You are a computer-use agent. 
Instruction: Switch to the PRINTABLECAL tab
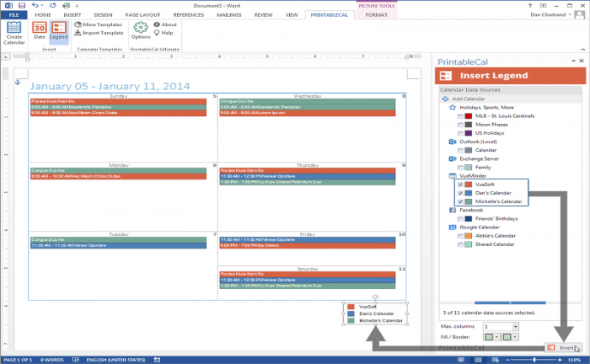[x=330, y=15]
